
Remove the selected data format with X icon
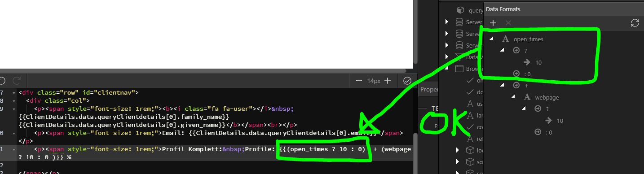click(508, 22)
